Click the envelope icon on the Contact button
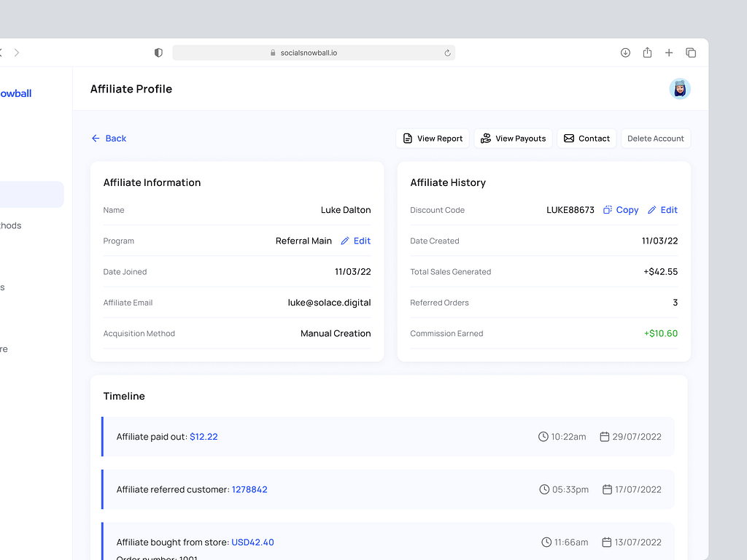Viewport: 747px width, 560px height. [568, 138]
